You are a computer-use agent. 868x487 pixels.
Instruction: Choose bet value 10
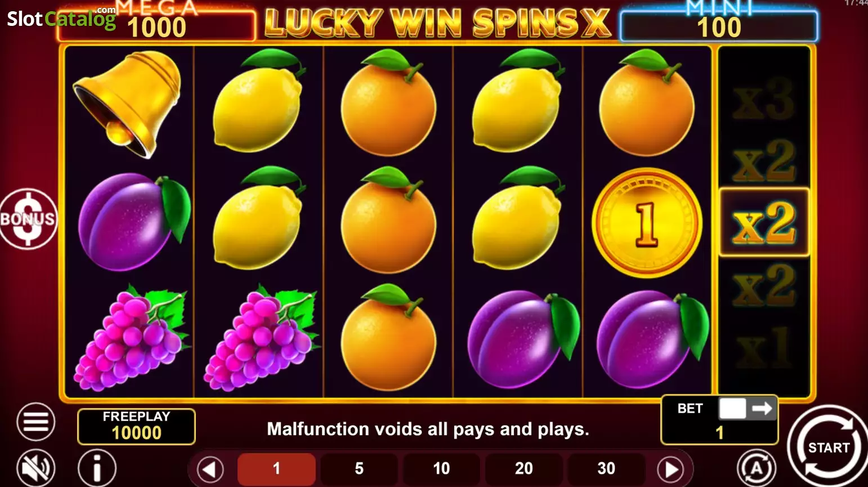pos(441,468)
